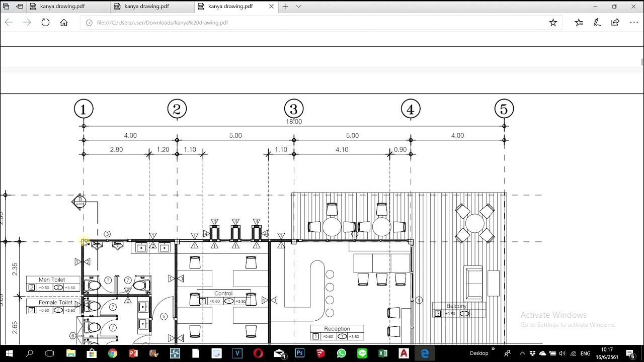644x362 pixels.
Task: Click grid bubble number 1
Action: tap(84, 109)
